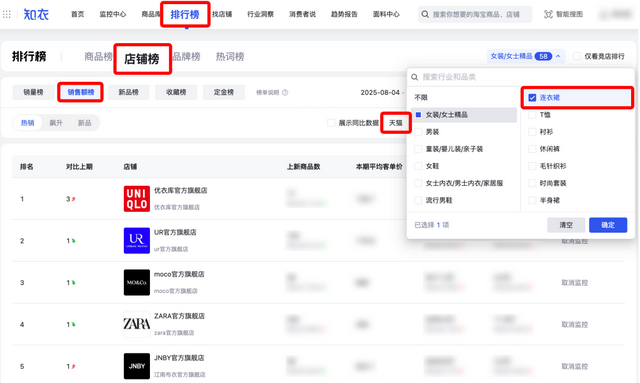
Task: Select the 女装/女士精品 industry row
Action: [464, 115]
